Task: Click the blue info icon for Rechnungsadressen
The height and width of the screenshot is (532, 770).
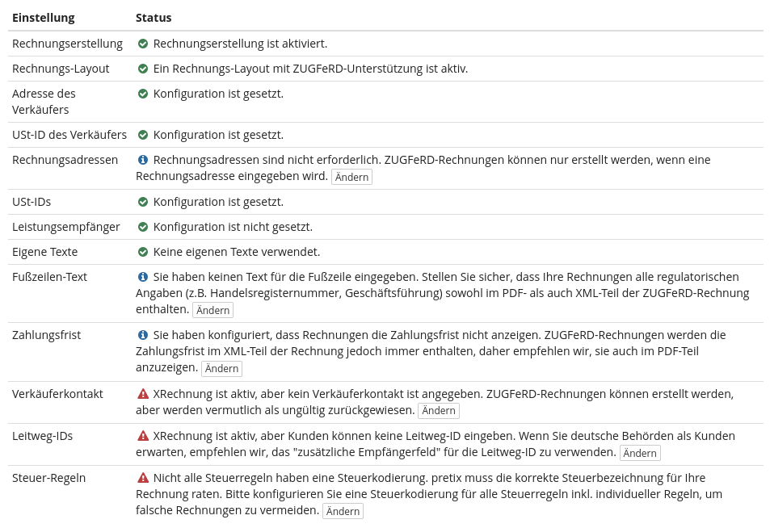Action: 143,160
